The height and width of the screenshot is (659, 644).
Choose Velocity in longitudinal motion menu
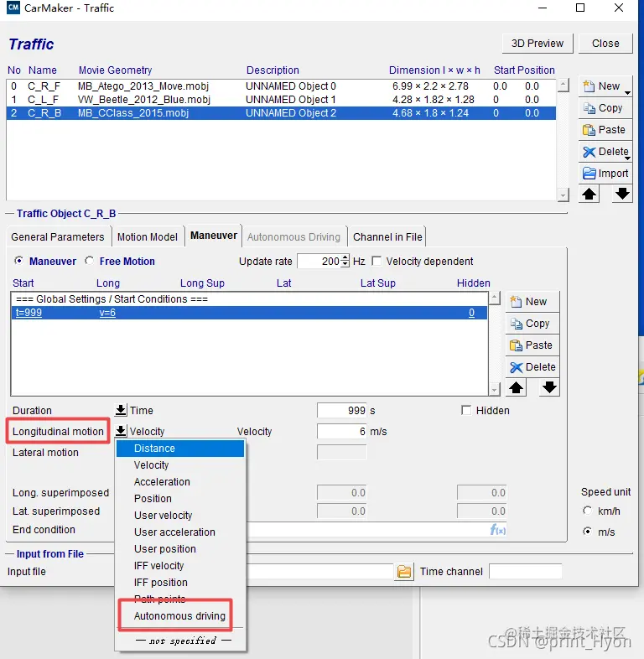(x=180, y=465)
